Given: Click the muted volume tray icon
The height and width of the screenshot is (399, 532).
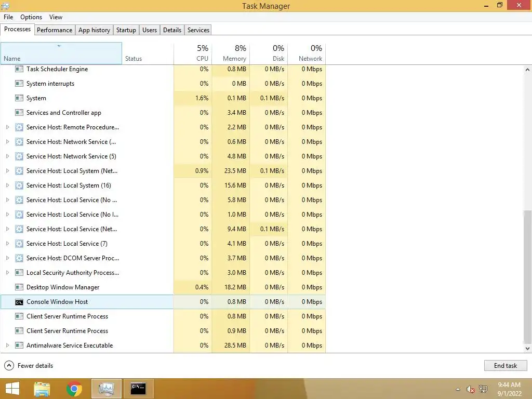Looking at the screenshot, I should coord(470,389).
